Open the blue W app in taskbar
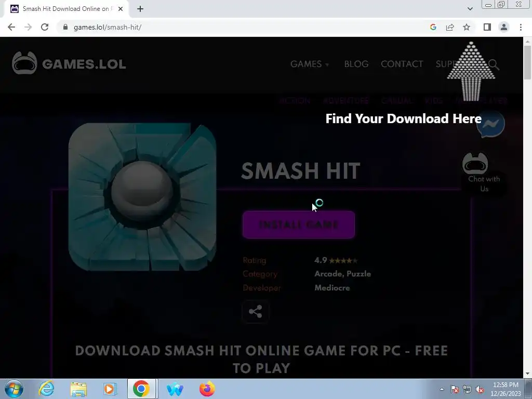This screenshot has height=399, width=532. (175, 389)
